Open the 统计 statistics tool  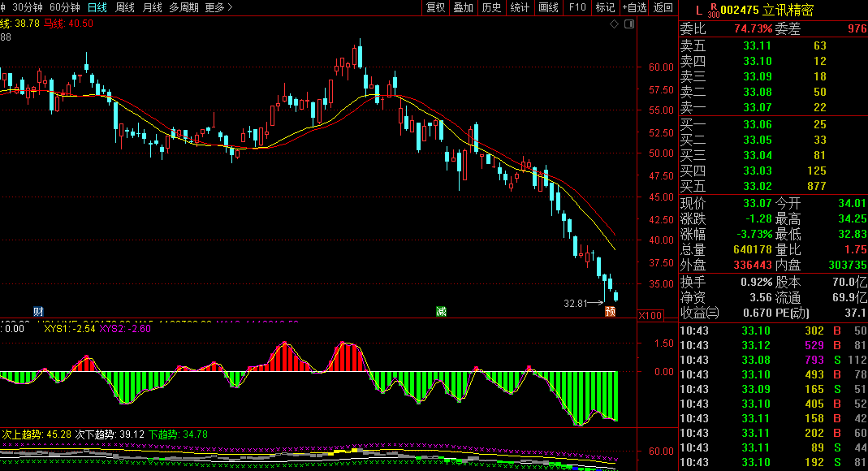coord(520,8)
